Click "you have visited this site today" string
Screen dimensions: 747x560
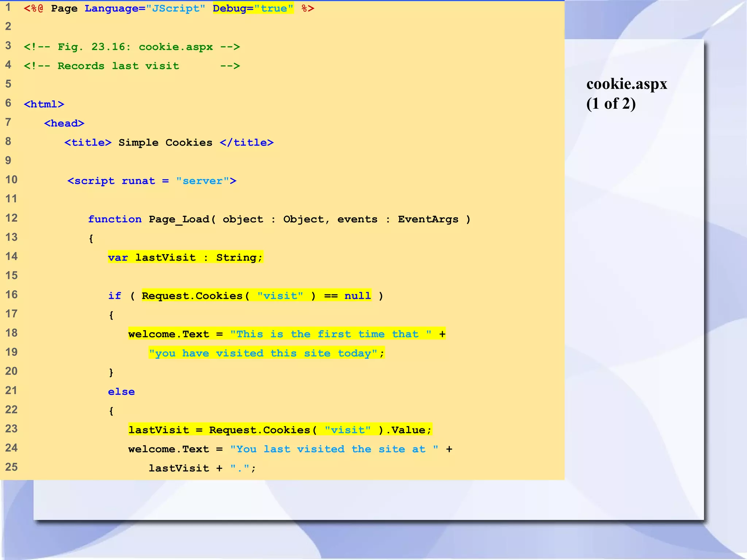click(x=263, y=353)
